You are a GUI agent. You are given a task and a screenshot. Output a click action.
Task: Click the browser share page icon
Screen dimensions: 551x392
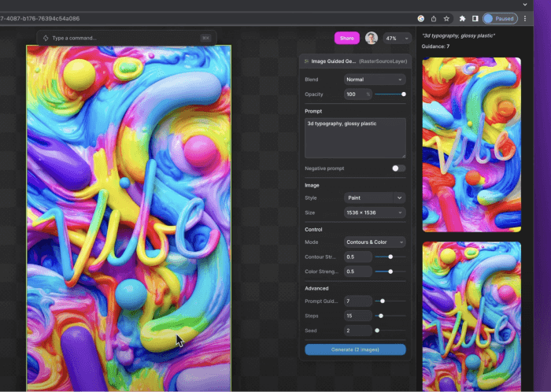[434, 18]
